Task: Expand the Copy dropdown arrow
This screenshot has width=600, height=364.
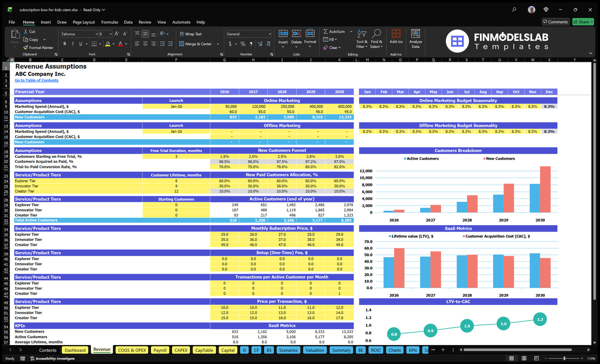Action: [44, 39]
